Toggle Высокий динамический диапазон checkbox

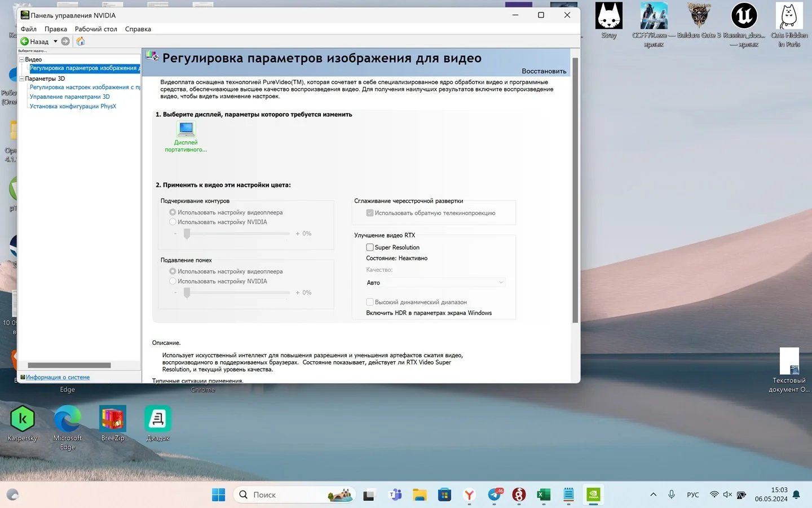point(370,302)
